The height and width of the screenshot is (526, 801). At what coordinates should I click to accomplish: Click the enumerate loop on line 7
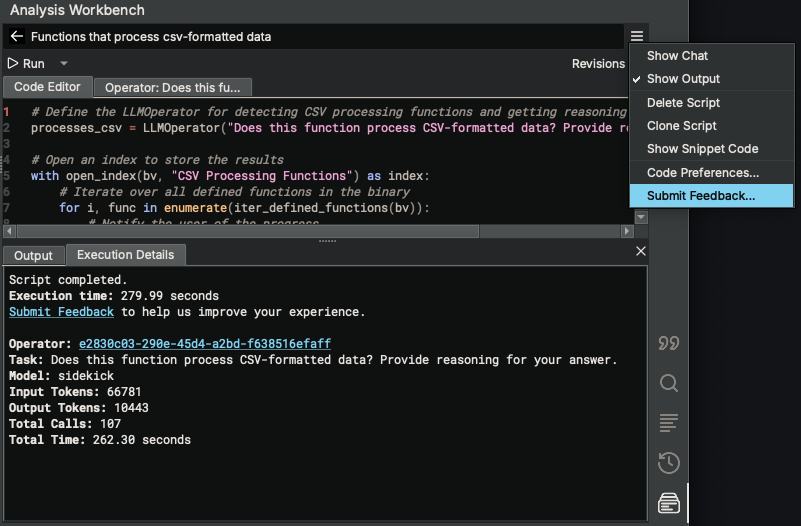244,208
